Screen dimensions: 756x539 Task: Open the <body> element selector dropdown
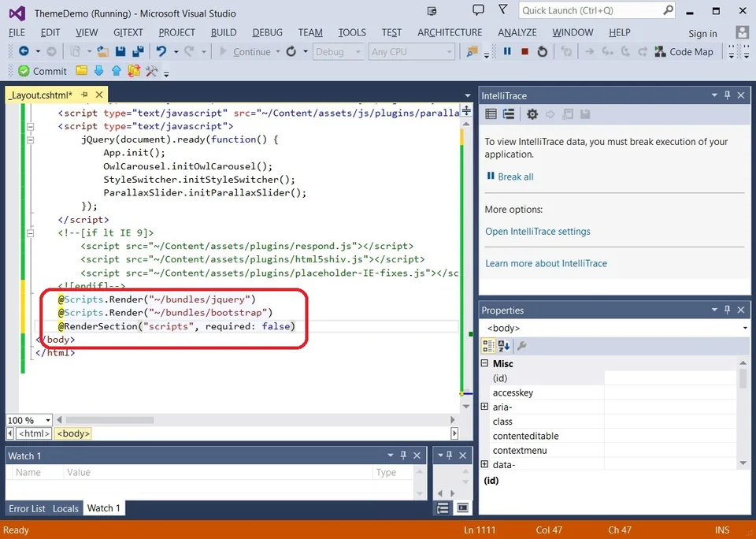tap(744, 328)
